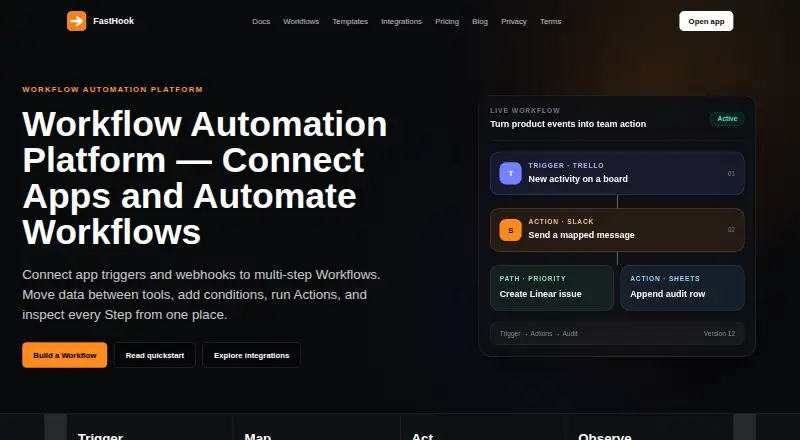Click the Observe heading in the bottom strip
The width and height of the screenshot is (800, 440).
(x=605, y=437)
